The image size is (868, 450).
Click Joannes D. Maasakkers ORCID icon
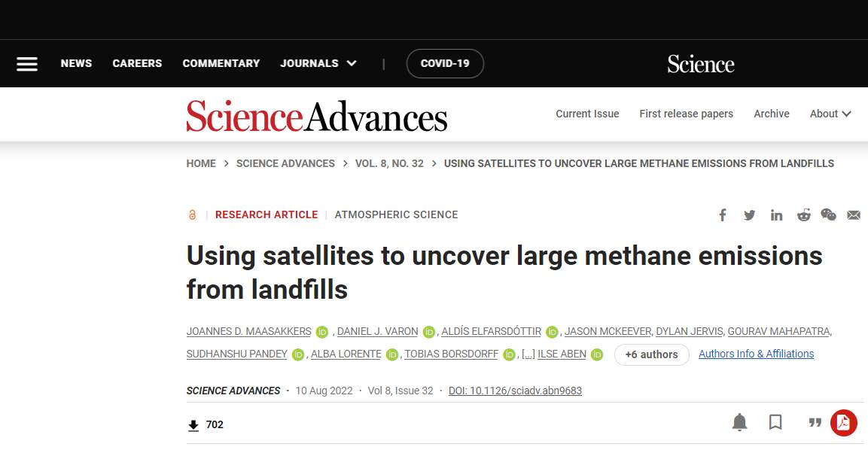click(x=322, y=332)
